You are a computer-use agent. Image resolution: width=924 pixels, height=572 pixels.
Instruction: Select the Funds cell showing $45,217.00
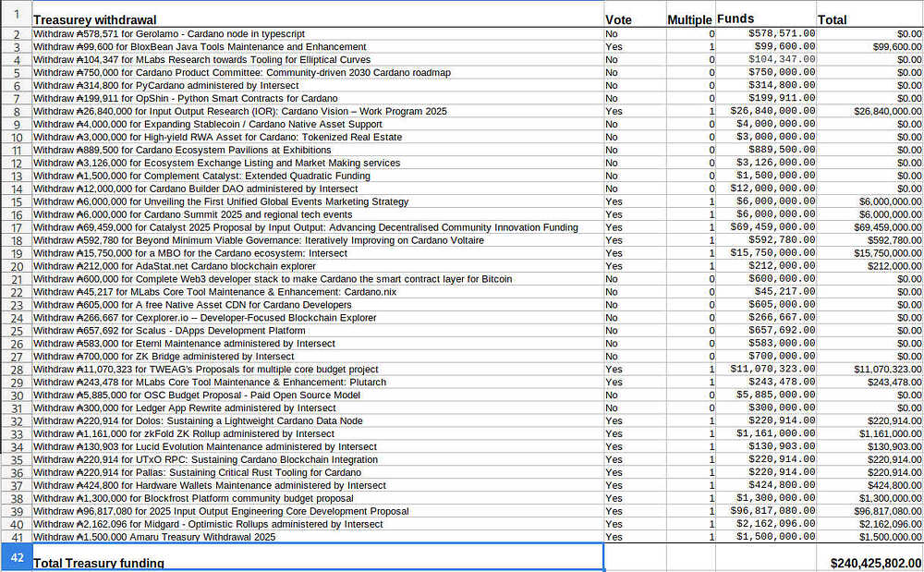point(765,292)
